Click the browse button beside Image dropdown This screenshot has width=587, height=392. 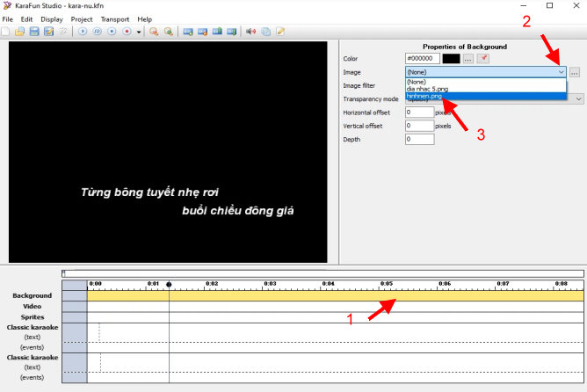click(575, 72)
